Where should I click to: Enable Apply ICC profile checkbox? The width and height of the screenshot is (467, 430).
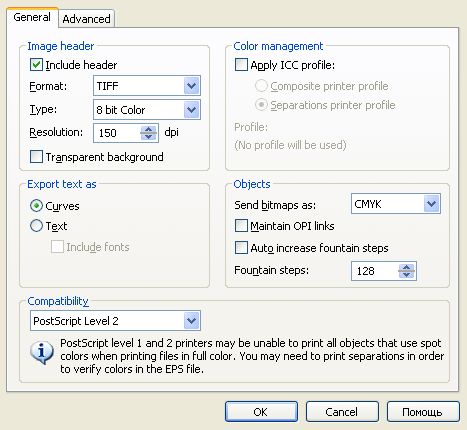pos(241,65)
